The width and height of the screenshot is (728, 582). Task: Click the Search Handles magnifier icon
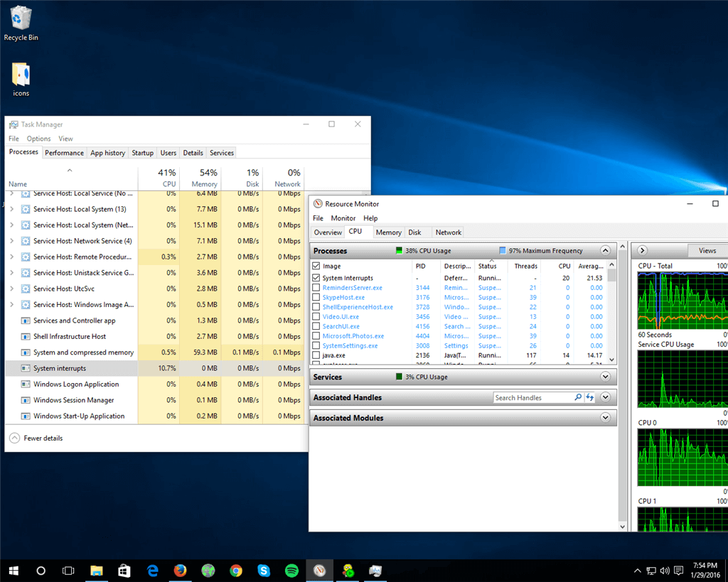point(578,398)
